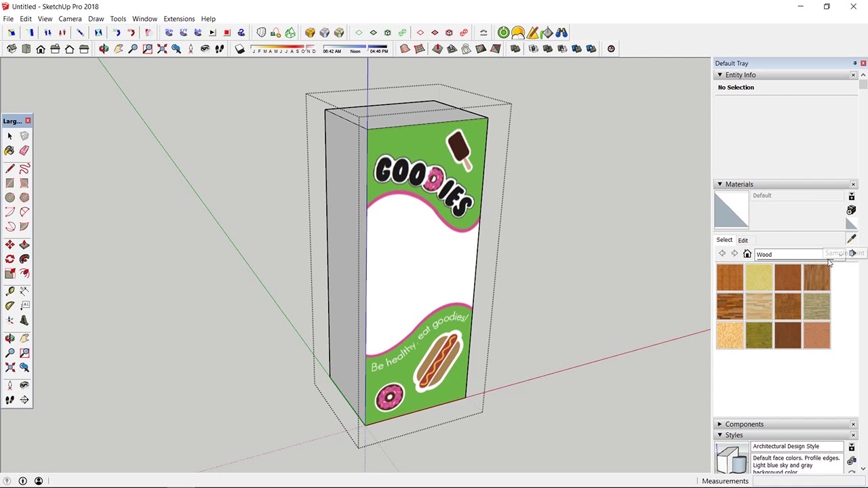This screenshot has width=868, height=488.
Task: Select the Freehand squiggle tool
Action: point(24,168)
